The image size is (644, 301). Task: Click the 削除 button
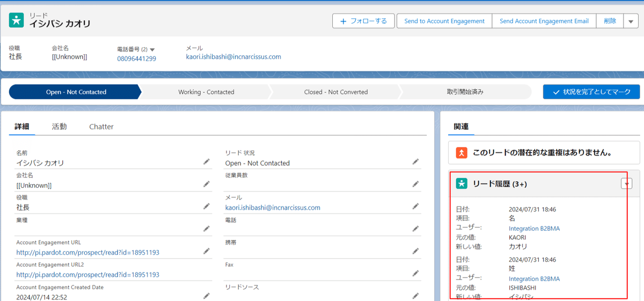pyautogui.click(x=610, y=21)
